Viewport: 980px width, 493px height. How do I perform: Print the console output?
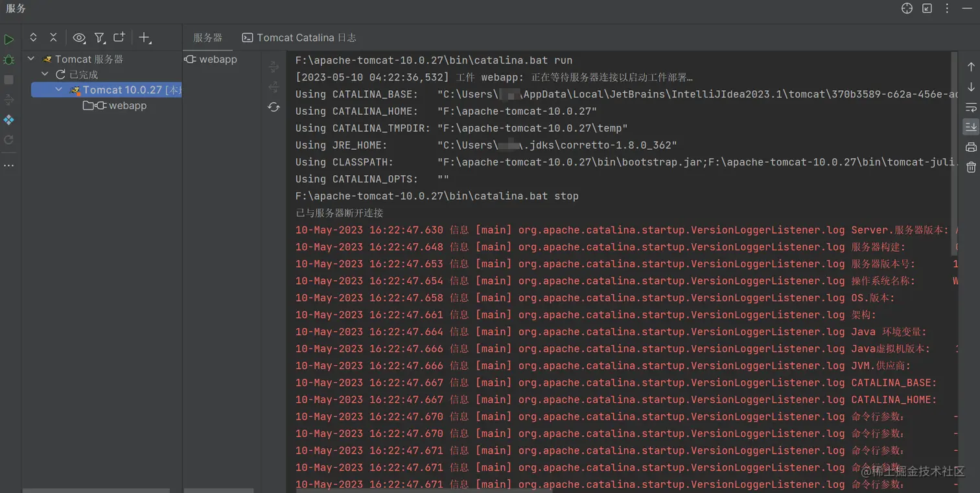tap(971, 147)
